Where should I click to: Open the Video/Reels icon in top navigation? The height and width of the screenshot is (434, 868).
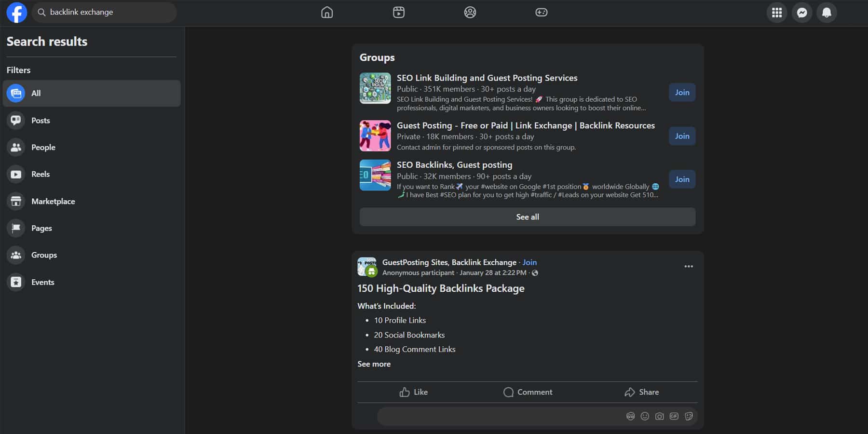pos(398,12)
